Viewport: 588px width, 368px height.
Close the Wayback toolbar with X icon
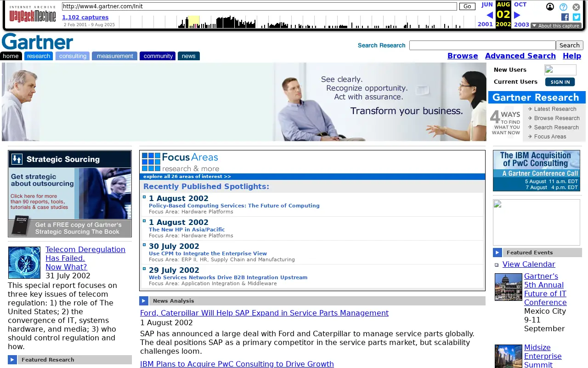(x=576, y=7)
